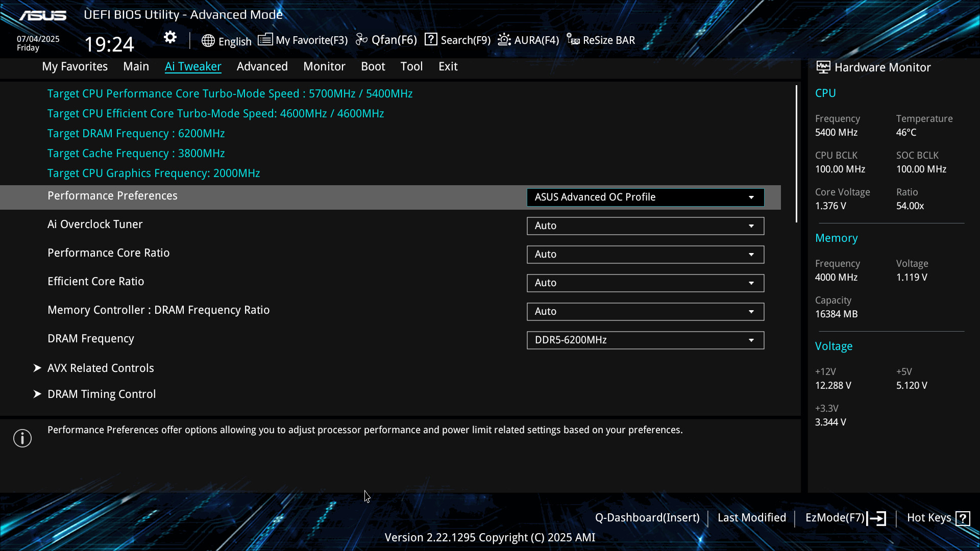Image resolution: width=980 pixels, height=551 pixels.
Task: Click the Ratio 54.00x value
Action: tap(910, 206)
